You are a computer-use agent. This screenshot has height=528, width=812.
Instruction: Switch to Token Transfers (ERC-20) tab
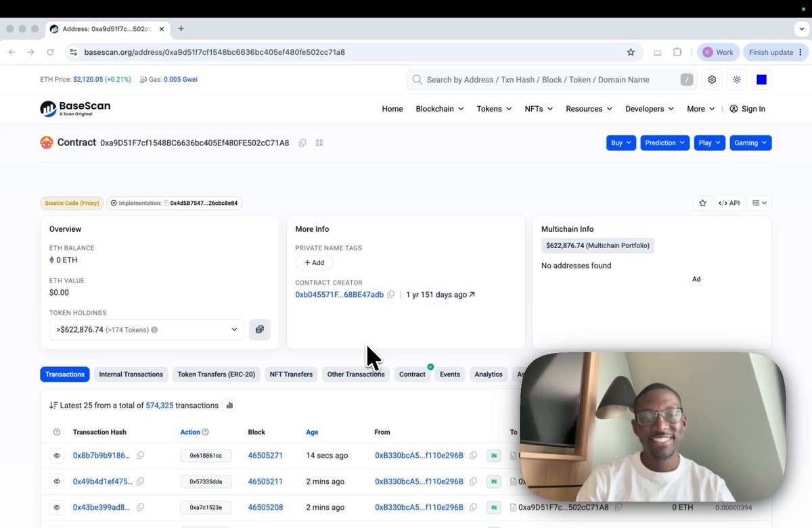217,375
